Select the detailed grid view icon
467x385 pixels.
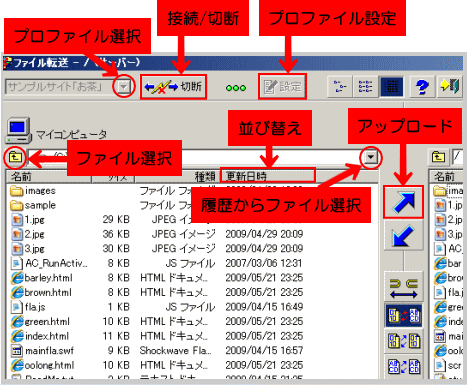click(391, 87)
